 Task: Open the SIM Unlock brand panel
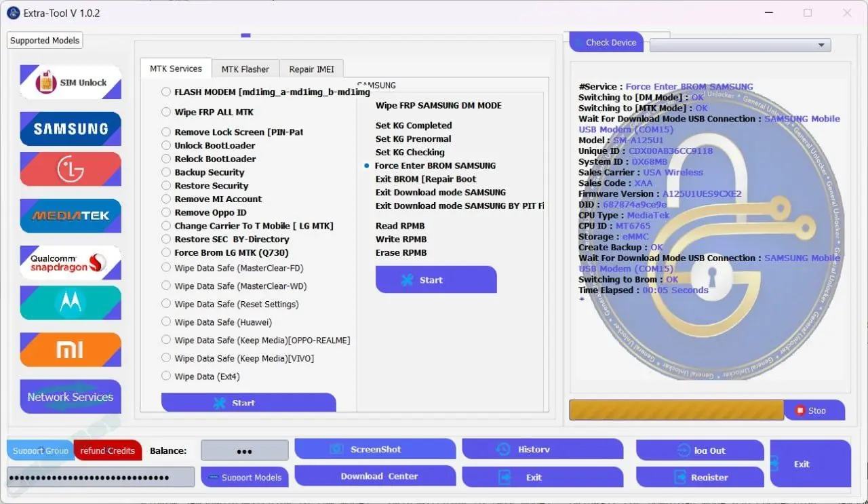pos(71,82)
